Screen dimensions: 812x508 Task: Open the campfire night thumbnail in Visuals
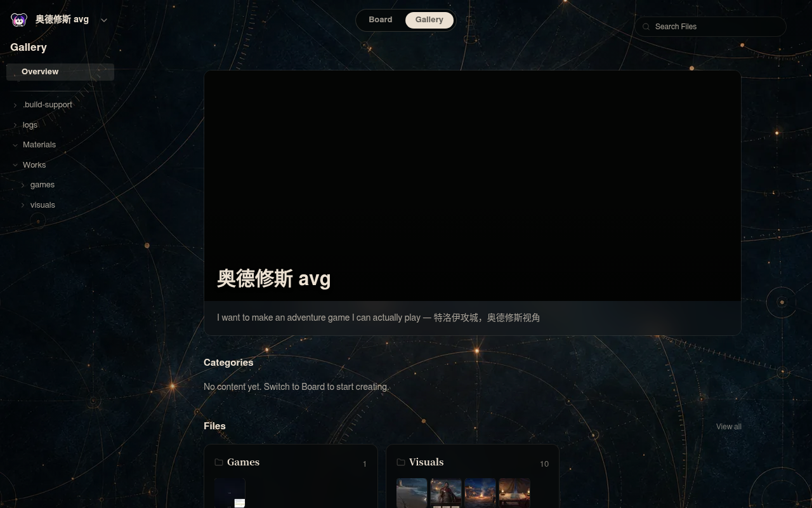[480, 493]
